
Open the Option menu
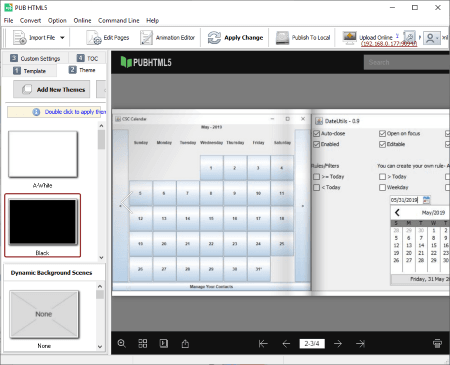pyautogui.click(x=57, y=20)
